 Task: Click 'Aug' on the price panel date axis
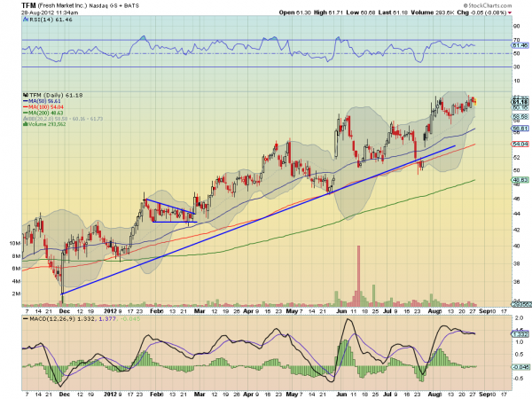pyautogui.click(x=434, y=311)
